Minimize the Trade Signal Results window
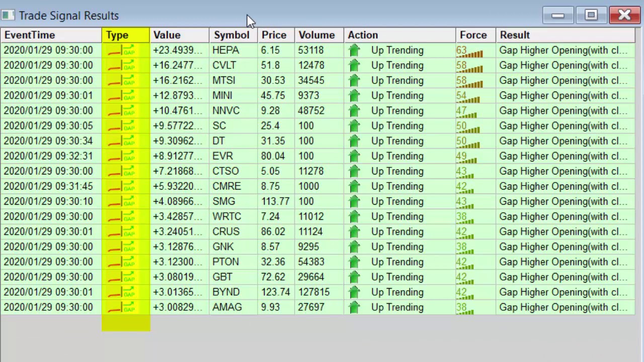 [557, 16]
